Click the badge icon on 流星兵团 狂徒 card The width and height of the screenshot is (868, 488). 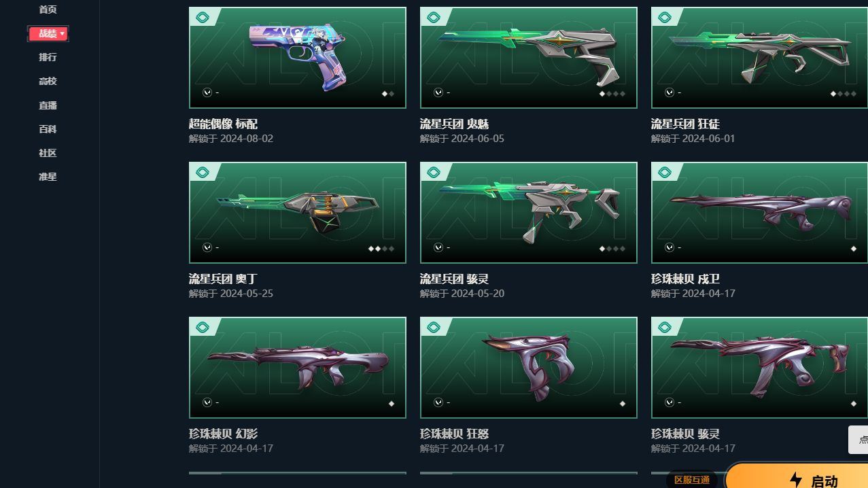coord(664,18)
